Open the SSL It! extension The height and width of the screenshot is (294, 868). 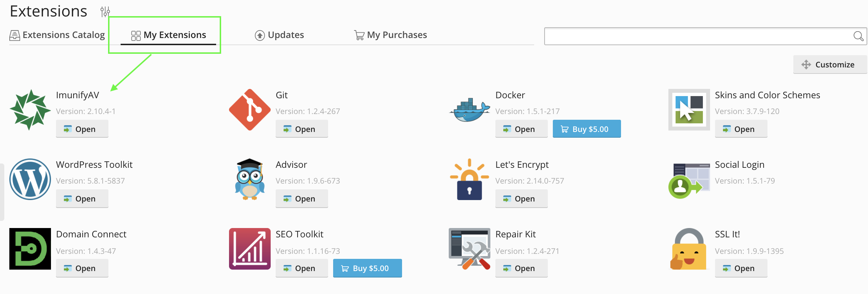pyautogui.click(x=741, y=268)
